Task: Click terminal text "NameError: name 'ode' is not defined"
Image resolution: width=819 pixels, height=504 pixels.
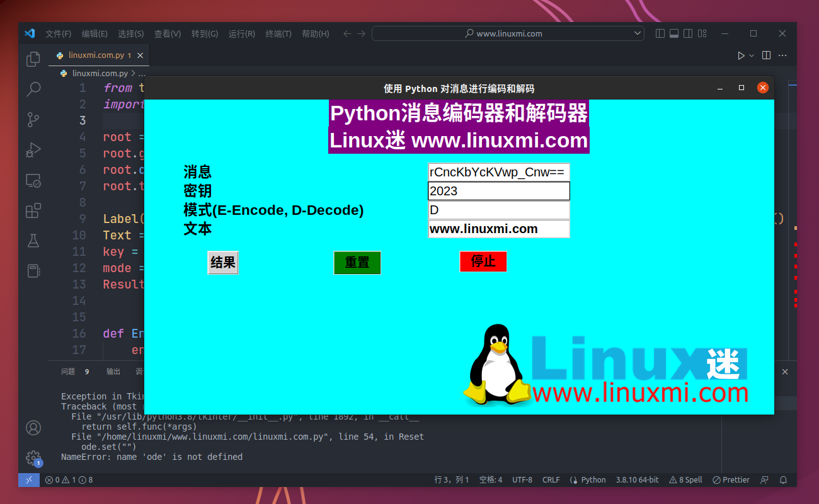Action: 152,457
